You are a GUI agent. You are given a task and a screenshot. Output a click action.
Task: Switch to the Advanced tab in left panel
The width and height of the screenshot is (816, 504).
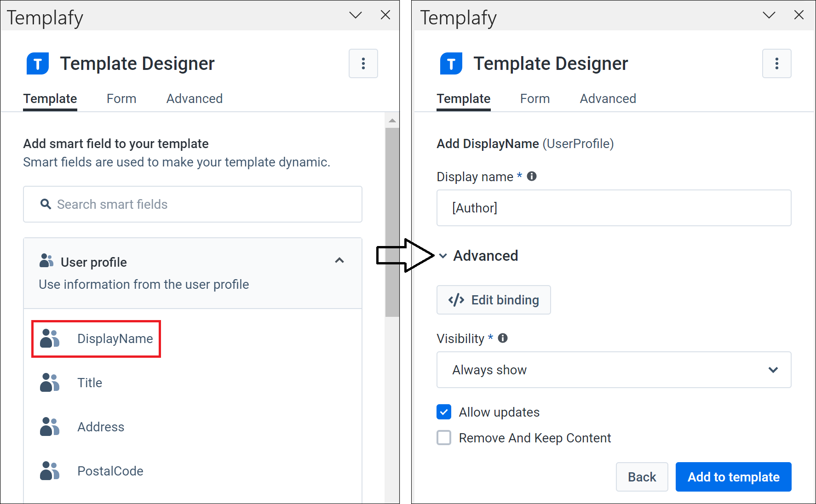pyautogui.click(x=194, y=98)
